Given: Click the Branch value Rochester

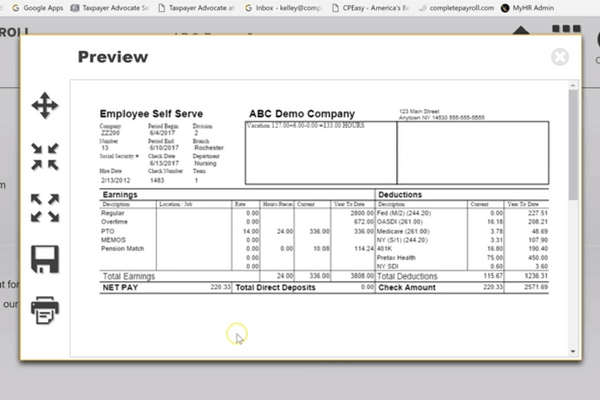Looking at the screenshot, I should click(x=209, y=148).
